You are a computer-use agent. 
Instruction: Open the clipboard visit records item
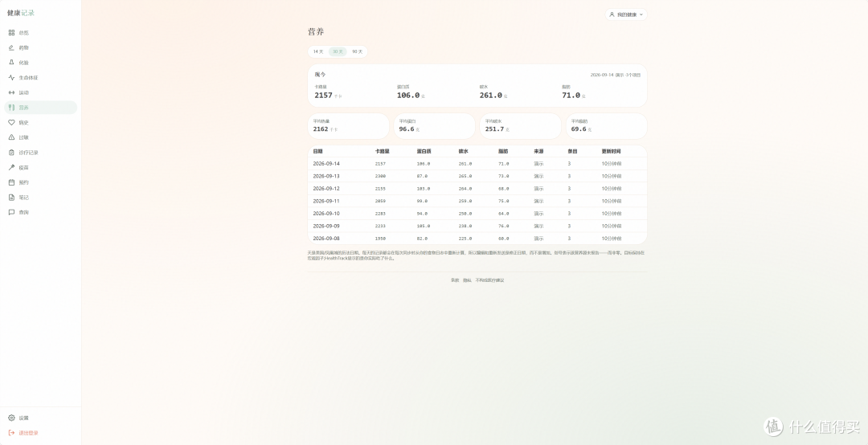click(40, 152)
